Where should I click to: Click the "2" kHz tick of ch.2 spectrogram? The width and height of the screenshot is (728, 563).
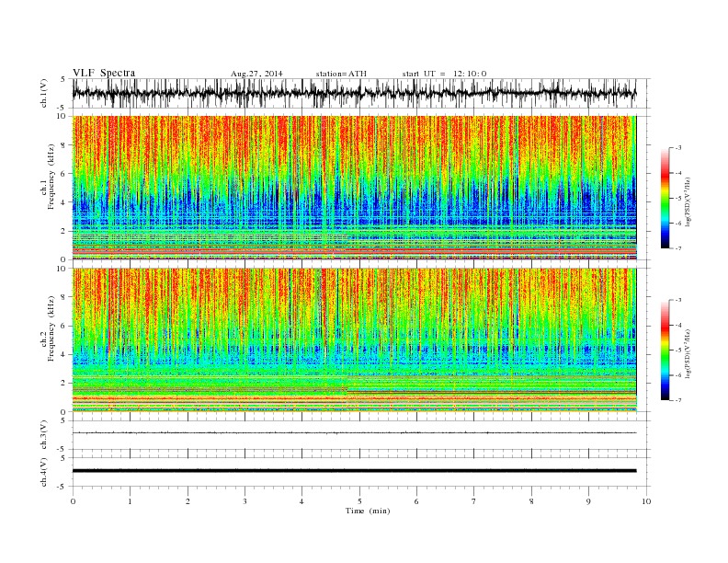click(63, 384)
